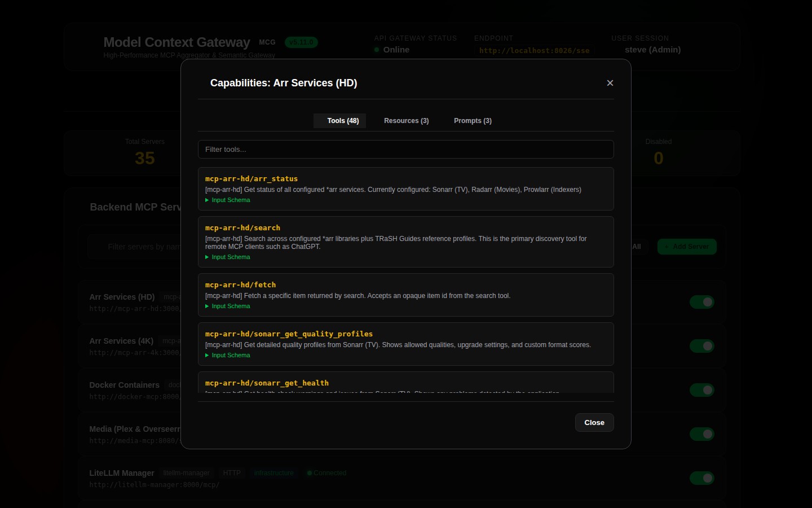The image size is (812, 508).
Task: Focus the Filter tools input field
Action: [x=406, y=150]
